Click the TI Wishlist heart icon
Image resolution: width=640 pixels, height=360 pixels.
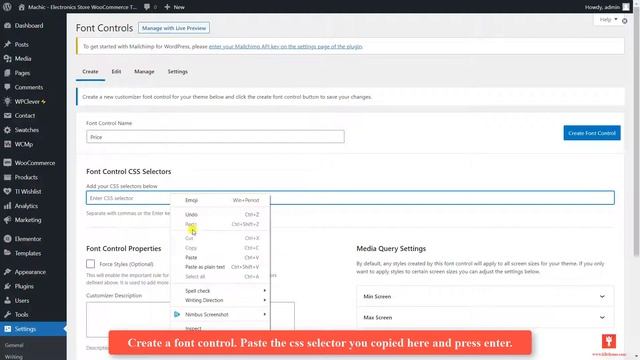[x=7, y=191]
